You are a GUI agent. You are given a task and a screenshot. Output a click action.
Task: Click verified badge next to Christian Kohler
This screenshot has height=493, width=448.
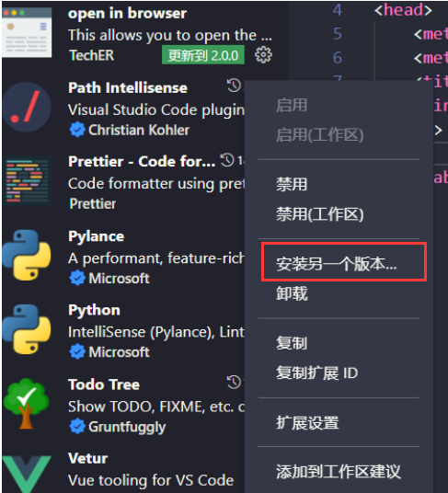pos(77,130)
